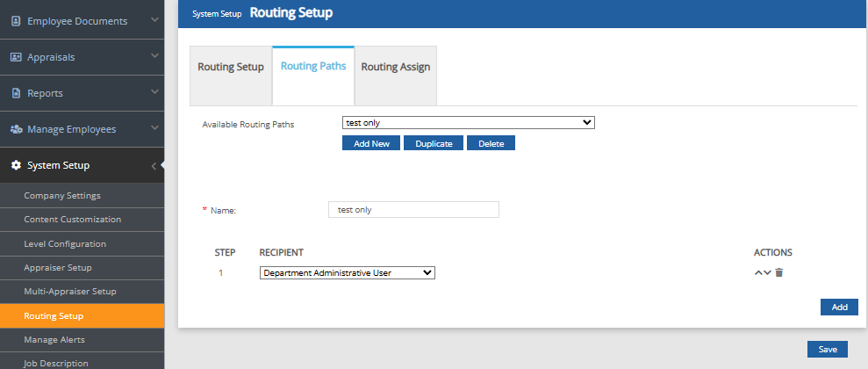Open Manage Alerts in the sidebar

pos(54,339)
